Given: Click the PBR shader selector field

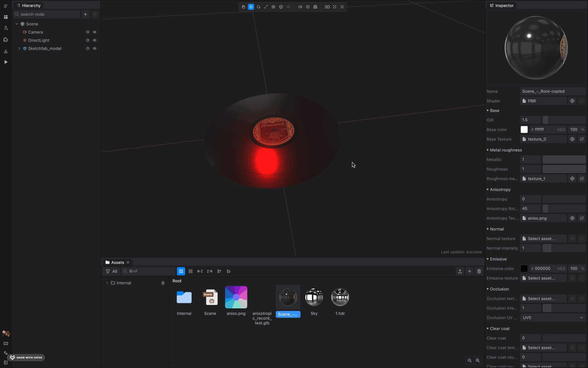Looking at the screenshot, I should (543, 101).
